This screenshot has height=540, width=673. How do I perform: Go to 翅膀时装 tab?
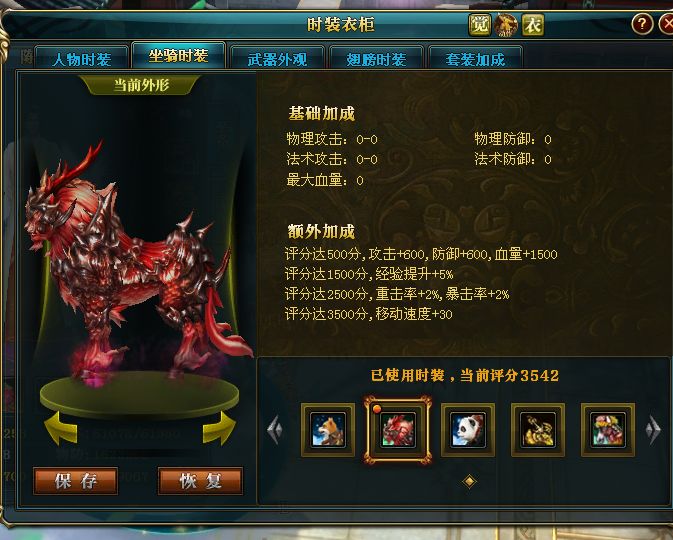click(x=376, y=59)
